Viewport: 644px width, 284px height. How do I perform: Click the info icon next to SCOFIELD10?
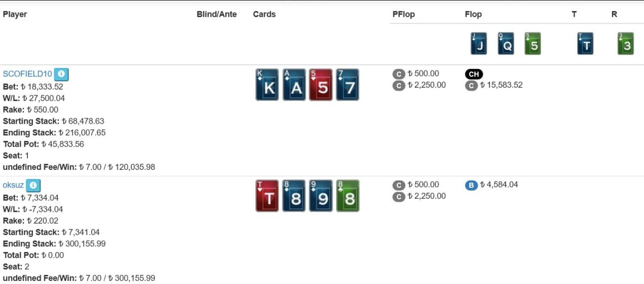pyautogui.click(x=61, y=74)
